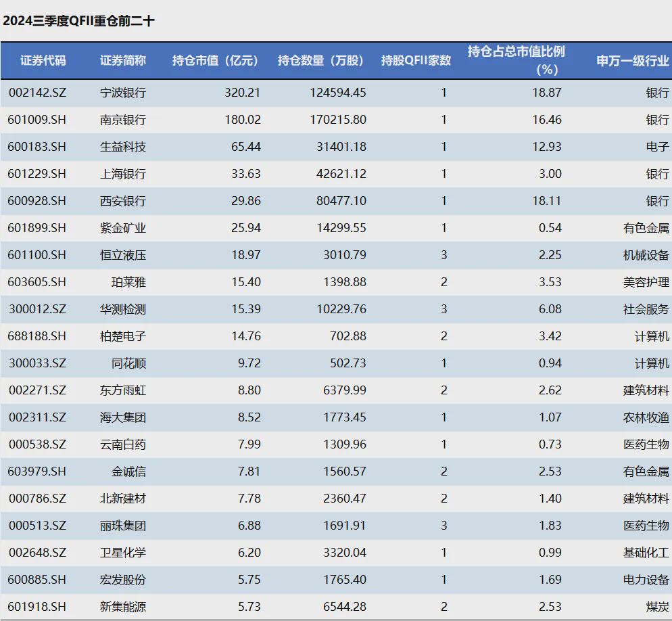Click the 紫金矿业 name cell
Screen dimensions: 672x621
click(x=123, y=228)
